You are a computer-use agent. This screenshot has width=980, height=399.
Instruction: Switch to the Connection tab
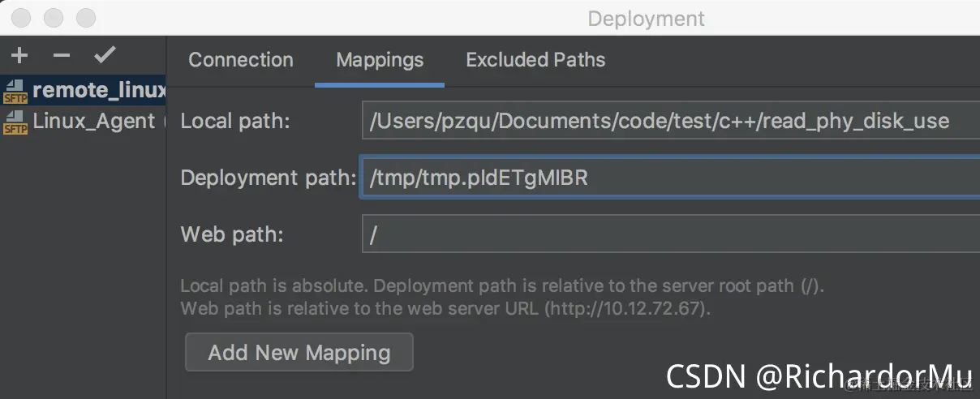tap(241, 60)
